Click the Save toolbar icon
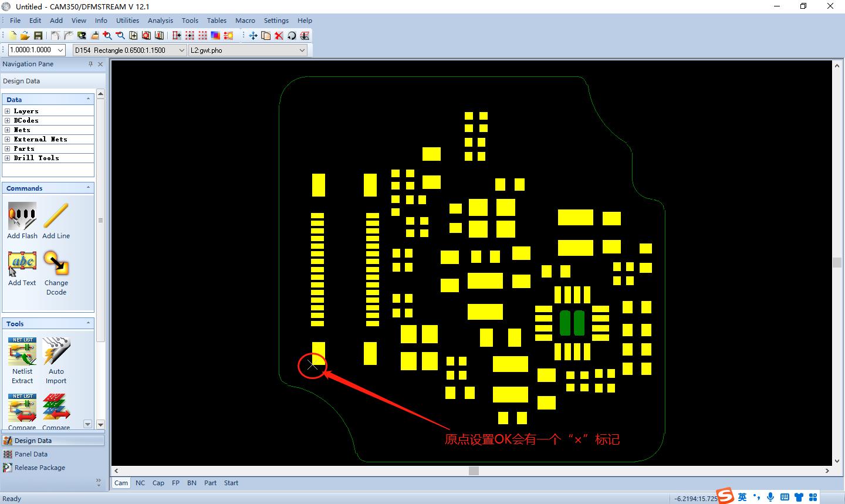 coord(39,35)
